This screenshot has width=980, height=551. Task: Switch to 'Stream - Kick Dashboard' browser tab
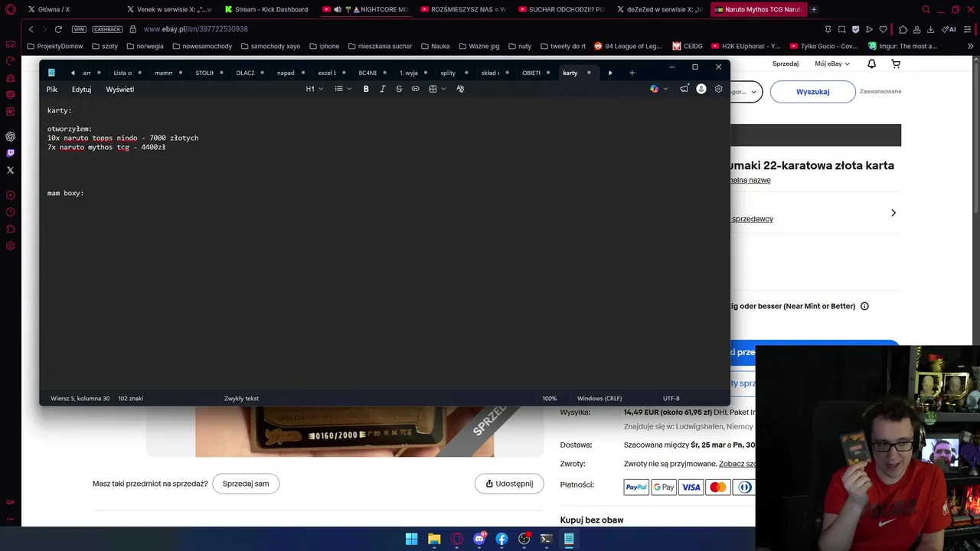pyautogui.click(x=268, y=9)
